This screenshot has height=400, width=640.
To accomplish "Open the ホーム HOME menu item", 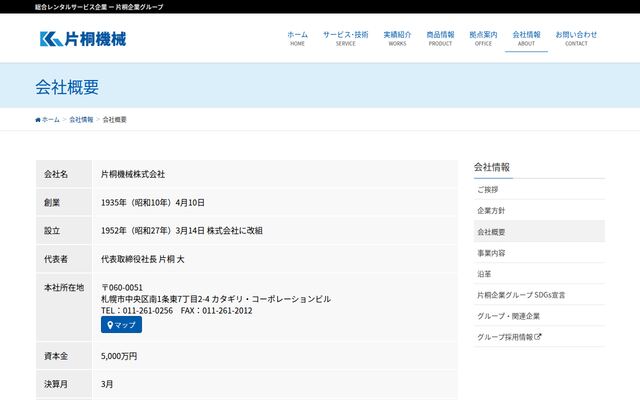I will (297, 38).
